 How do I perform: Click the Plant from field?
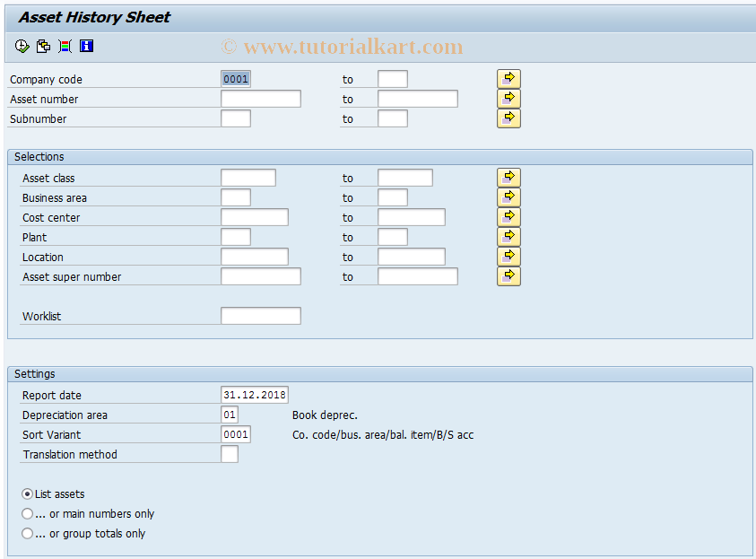pos(236,237)
